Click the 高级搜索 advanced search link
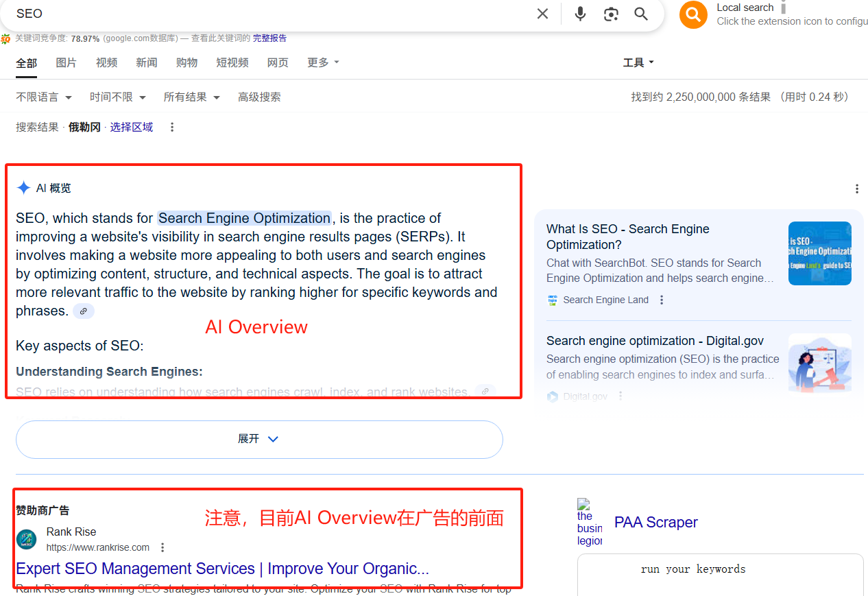The width and height of the screenshot is (868, 596). (259, 97)
